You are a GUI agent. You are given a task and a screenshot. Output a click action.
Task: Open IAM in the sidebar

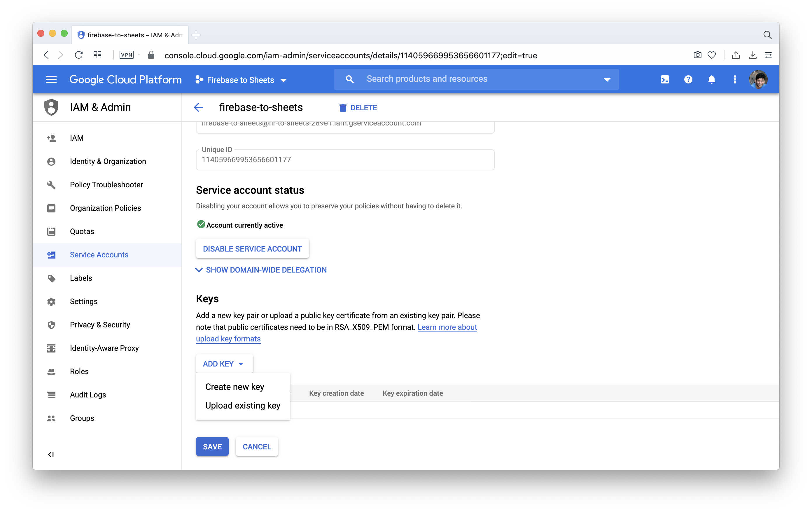(x=76, y=138)
